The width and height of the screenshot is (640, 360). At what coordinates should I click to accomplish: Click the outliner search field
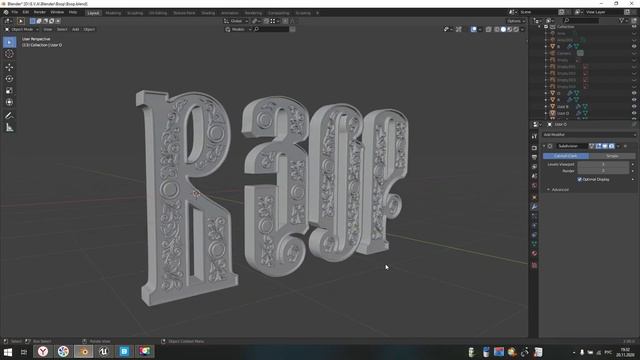coord(581,20)
